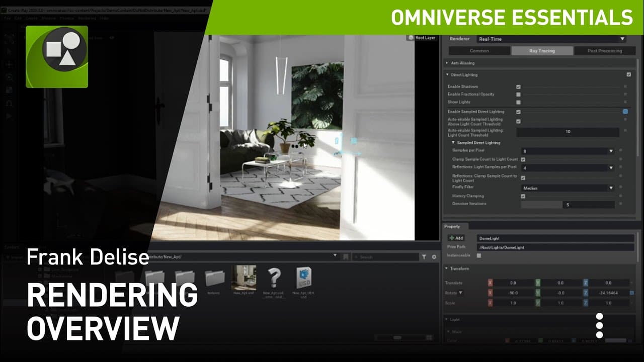Click the video three-dot options menu

tap(599, 326)
